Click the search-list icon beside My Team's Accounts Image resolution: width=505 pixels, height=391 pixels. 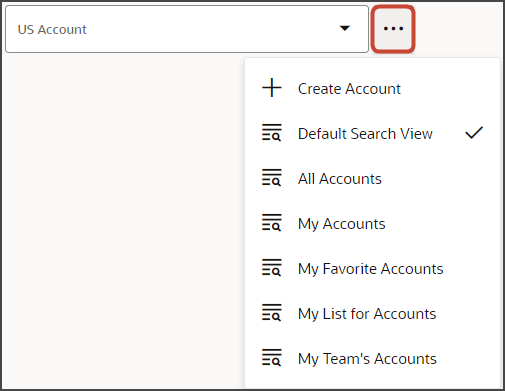tap(272, 358)
